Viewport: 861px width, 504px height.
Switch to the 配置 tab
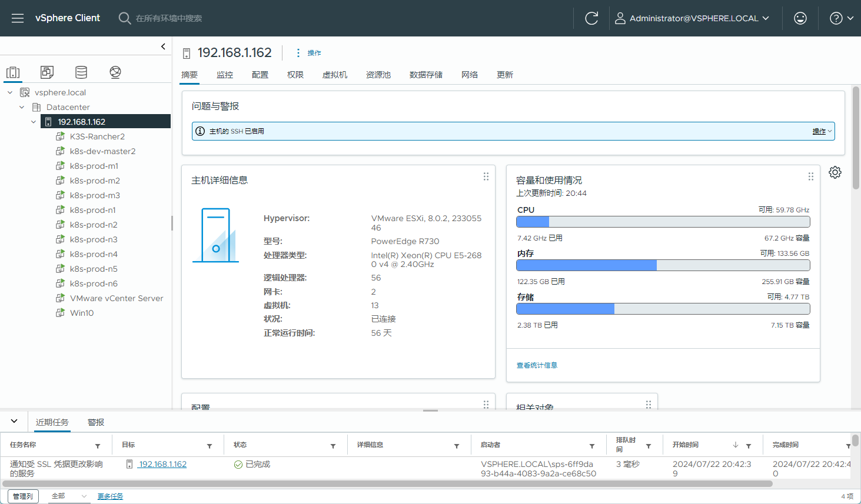click(260, 75)
